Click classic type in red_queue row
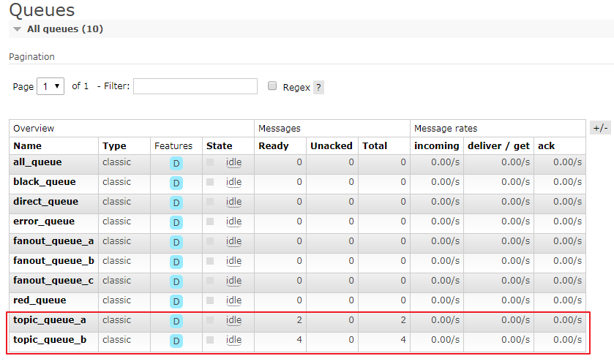This screenshot has width=614, height=364. [116, 300]
